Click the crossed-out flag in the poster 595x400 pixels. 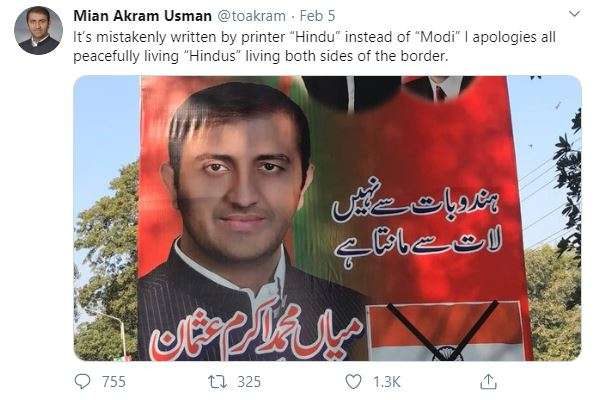(445, 331)
